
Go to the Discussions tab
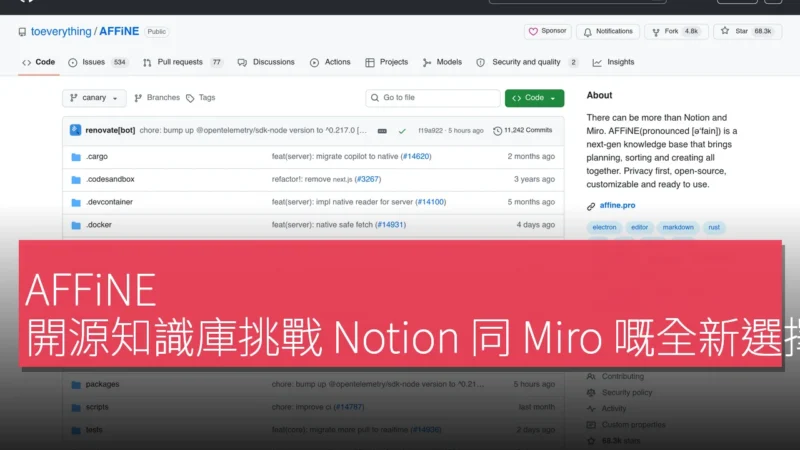[x=266, y=62]
